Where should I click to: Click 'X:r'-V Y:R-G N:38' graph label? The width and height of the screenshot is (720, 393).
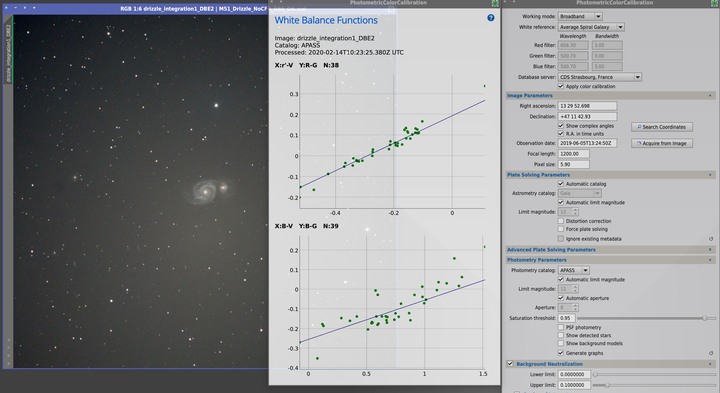(307, 65)
